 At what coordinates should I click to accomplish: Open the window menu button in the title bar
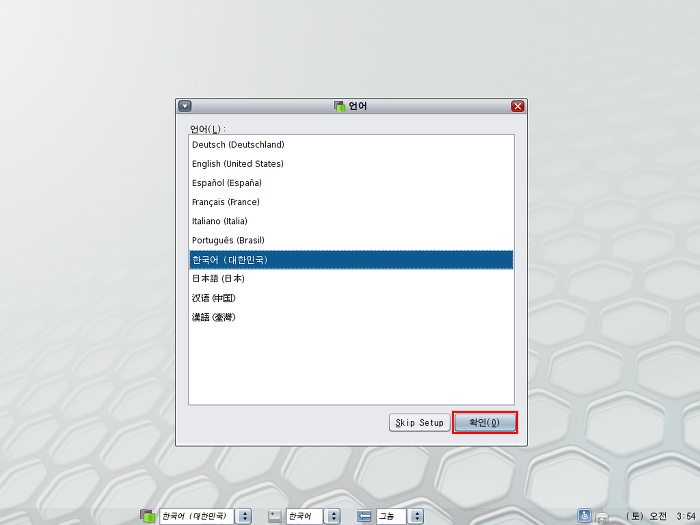pyautogui.click(x=185, y=106)
